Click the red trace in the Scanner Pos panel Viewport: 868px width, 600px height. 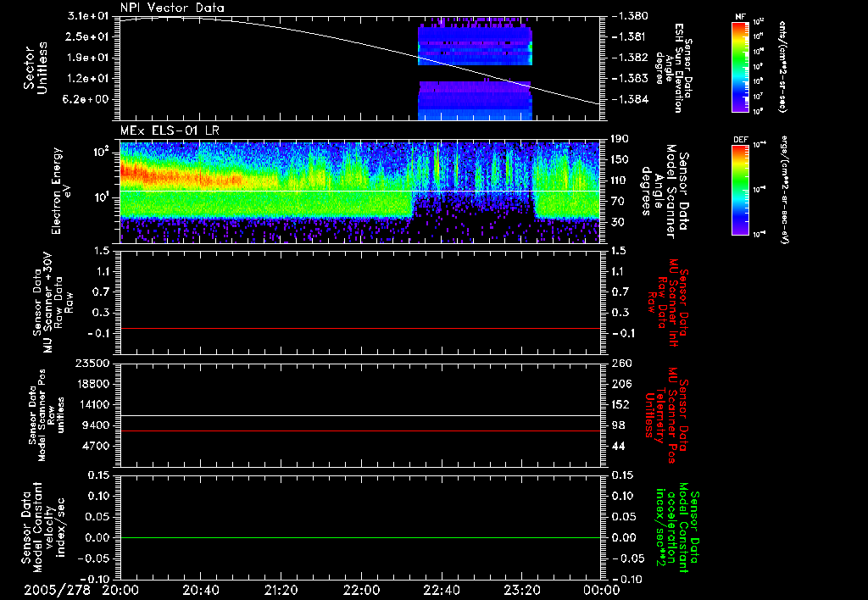coord(359,431)
